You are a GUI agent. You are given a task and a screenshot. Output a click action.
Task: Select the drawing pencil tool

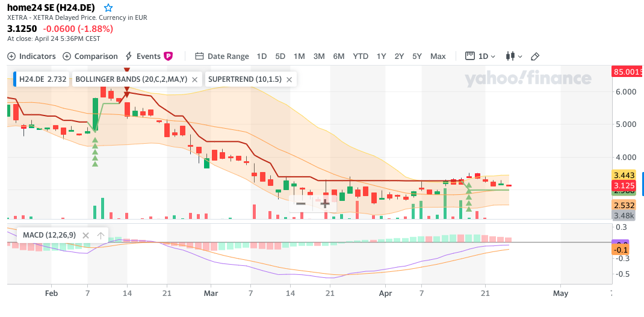(535, 56)
